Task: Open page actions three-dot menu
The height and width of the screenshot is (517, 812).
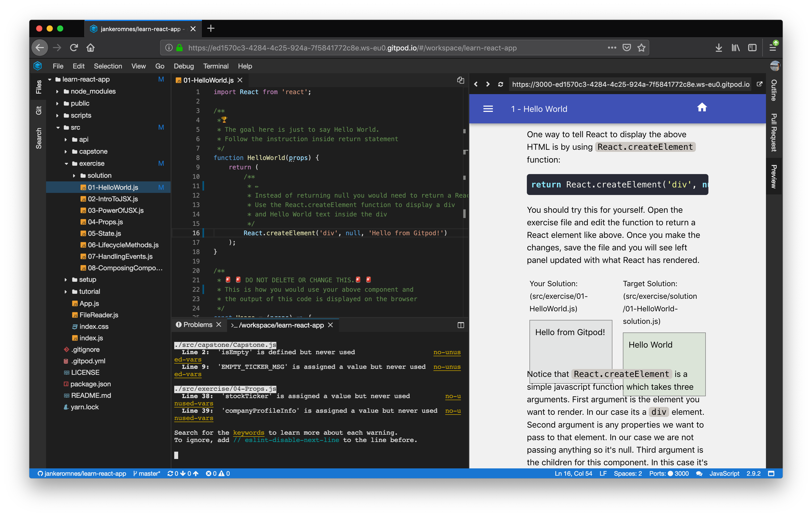Action: [612, 48]
